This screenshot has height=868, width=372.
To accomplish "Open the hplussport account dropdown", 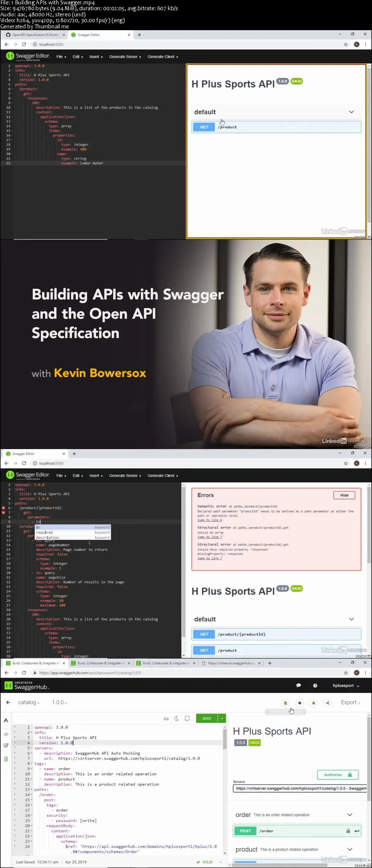I will 346,685.
